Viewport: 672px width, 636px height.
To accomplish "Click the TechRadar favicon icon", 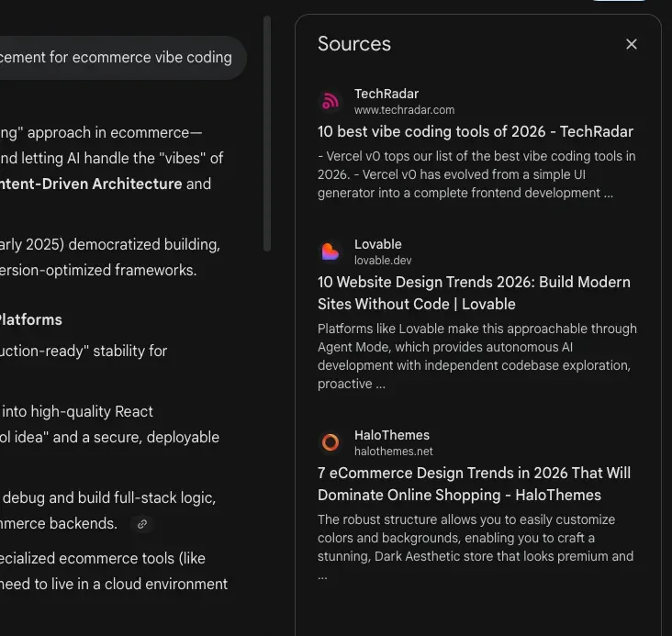I will [330, 102].
